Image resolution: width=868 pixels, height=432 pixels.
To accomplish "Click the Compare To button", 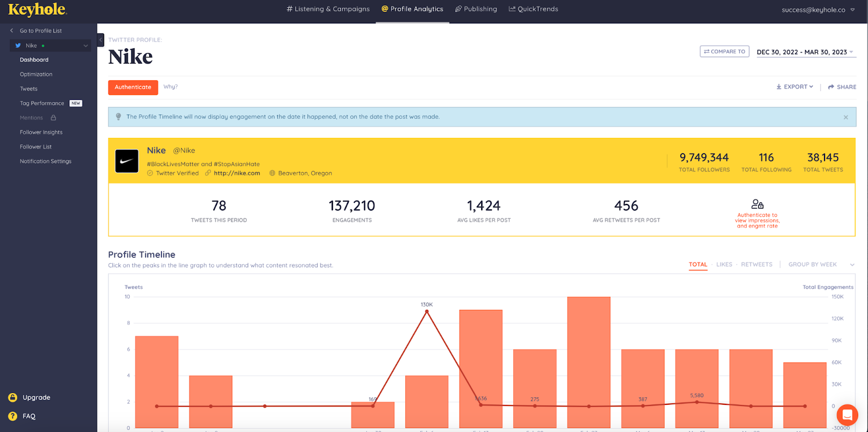I will tap(724, 52).
